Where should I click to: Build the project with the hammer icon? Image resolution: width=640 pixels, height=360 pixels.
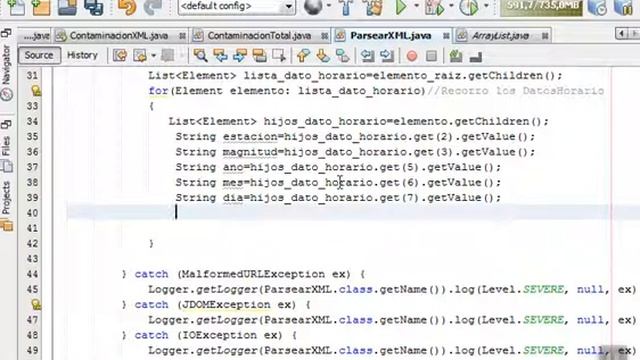click(x=347, y=7)
